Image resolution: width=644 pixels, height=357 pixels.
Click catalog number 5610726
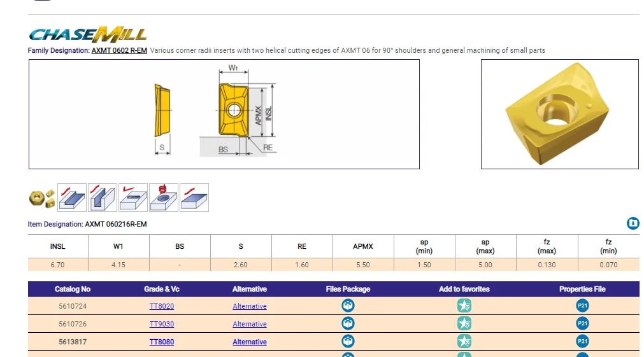point(73,324)
